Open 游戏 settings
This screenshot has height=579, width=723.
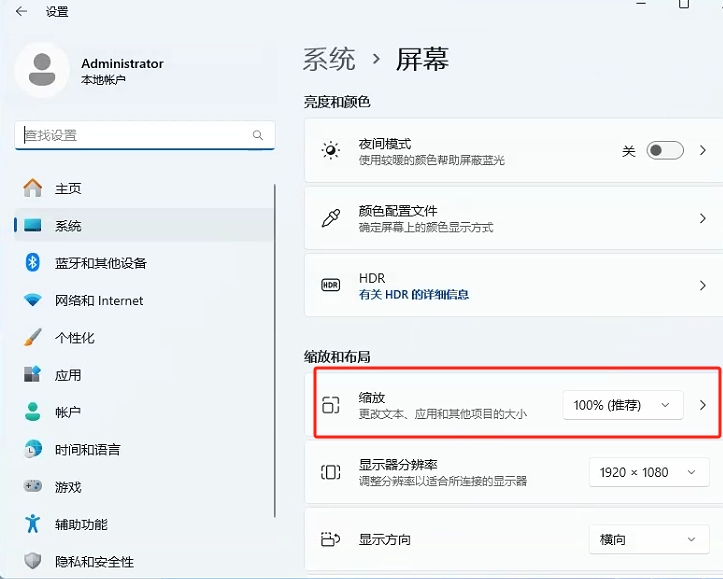[144, 486]
